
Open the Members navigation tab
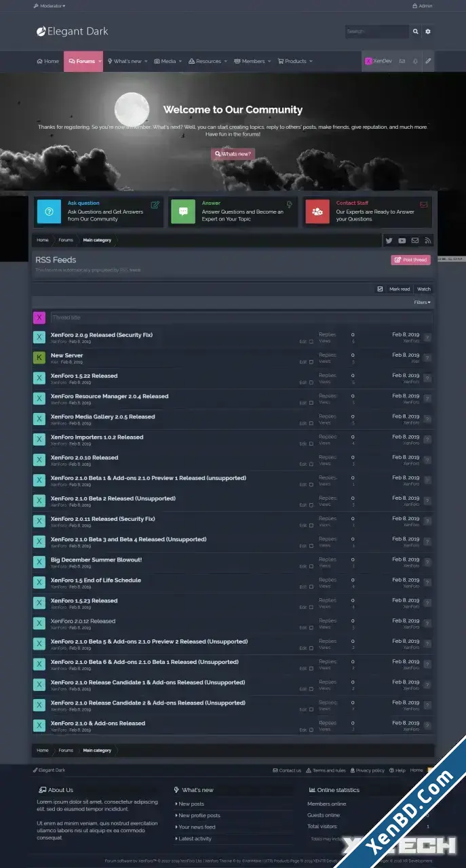[250, 61]
